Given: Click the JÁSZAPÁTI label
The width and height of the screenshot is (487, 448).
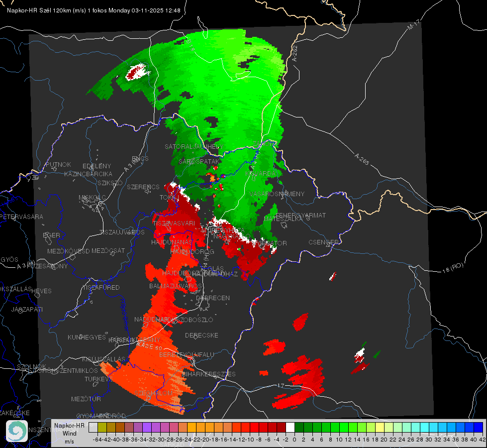Looking at the screenshot, I should coord(27,309).
